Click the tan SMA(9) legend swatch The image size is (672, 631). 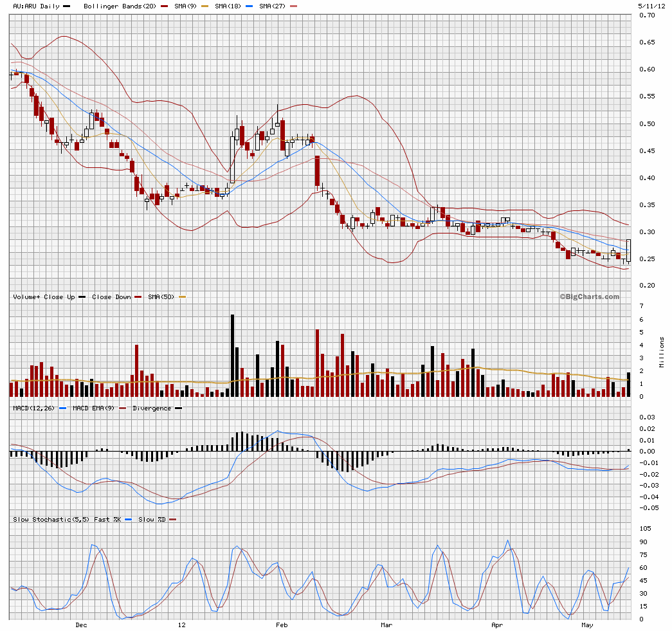click(x=205, y=6)
